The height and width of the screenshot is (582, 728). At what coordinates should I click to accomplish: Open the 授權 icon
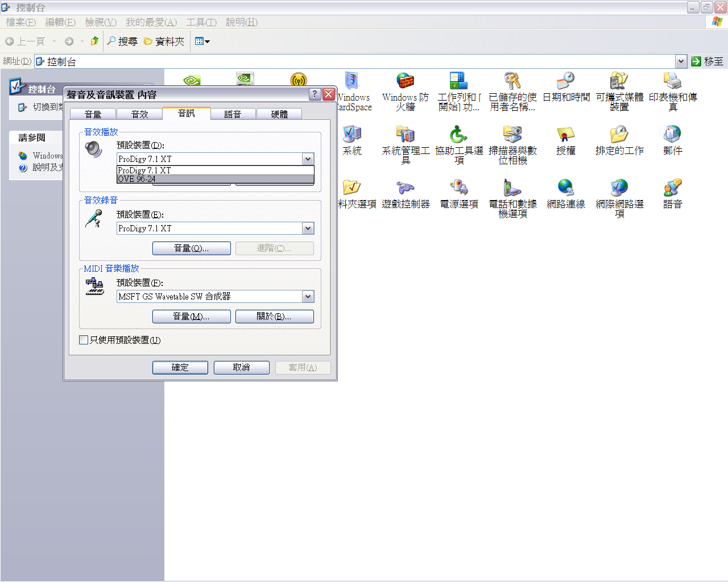[566, 140]
